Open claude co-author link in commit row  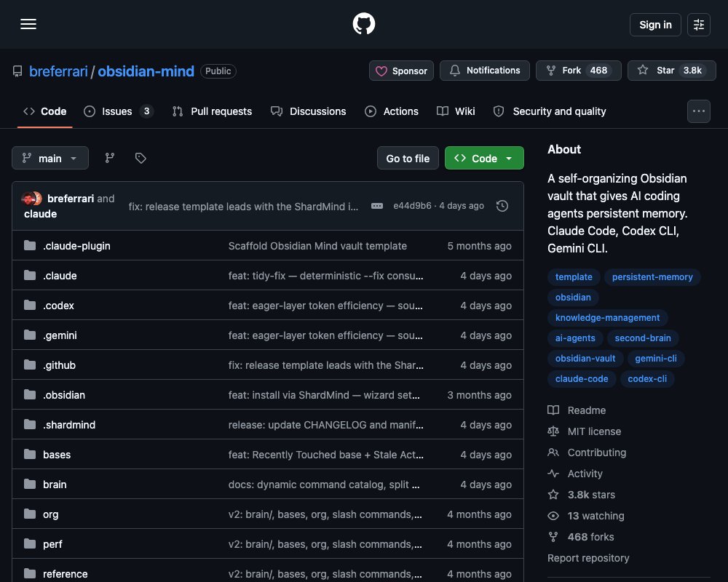tap(40, 214)
